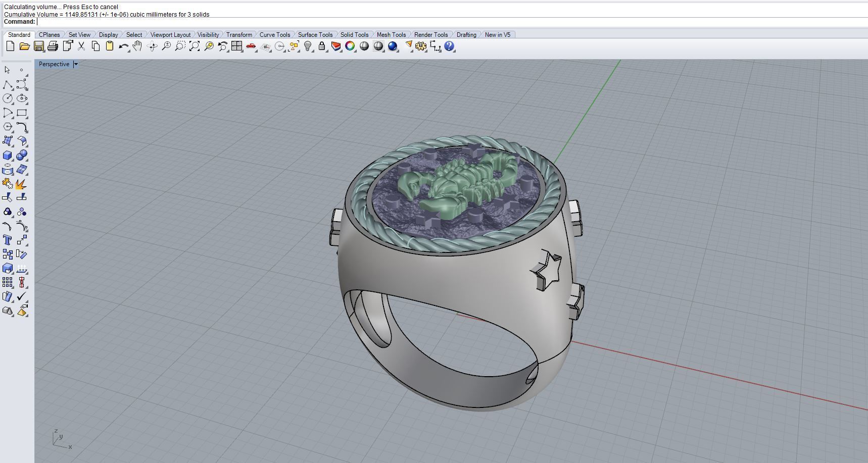This screenshot has width=868, height=463.
Task: Select the Polyline tool in sidebar
Action: point(8,84)
